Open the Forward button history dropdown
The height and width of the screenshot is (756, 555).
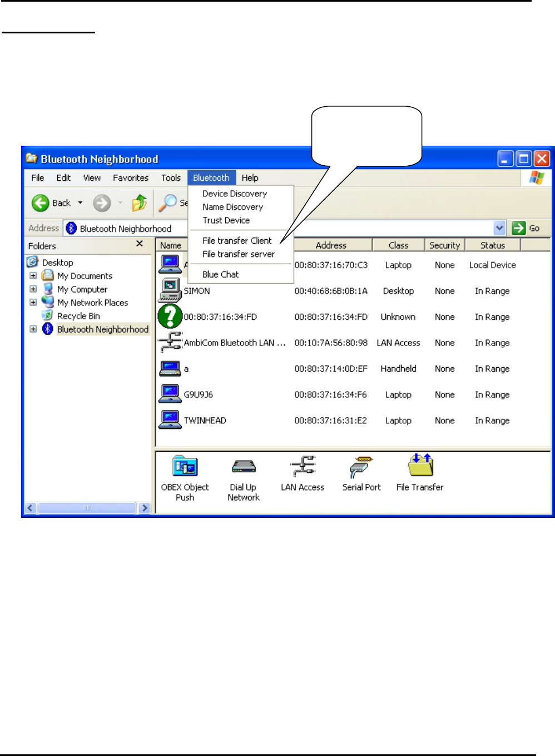(120, 203)
